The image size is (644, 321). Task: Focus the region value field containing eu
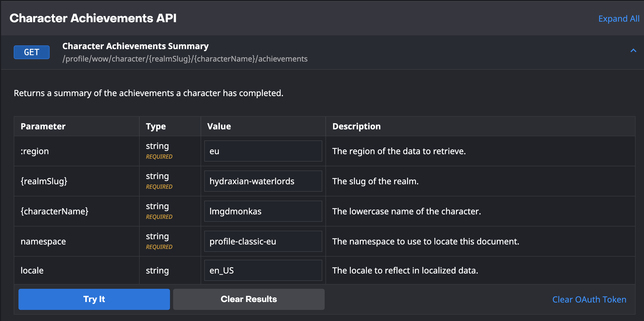[263, 151]
